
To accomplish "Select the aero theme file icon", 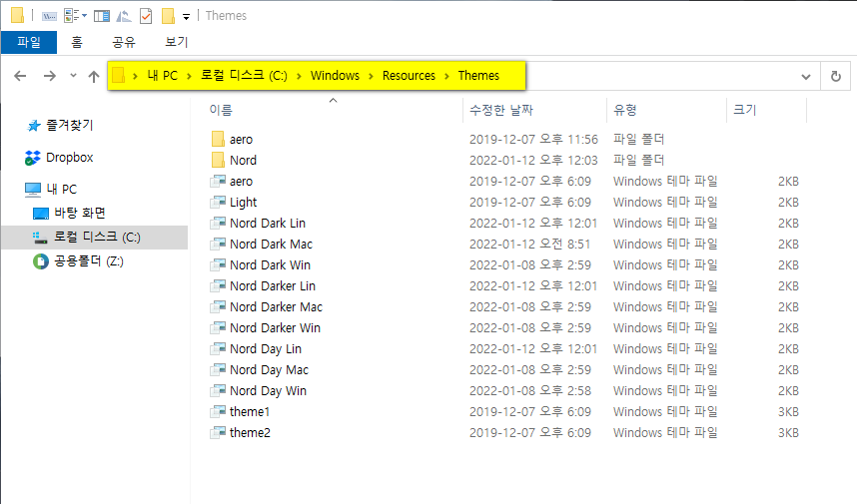I will 218,181.
